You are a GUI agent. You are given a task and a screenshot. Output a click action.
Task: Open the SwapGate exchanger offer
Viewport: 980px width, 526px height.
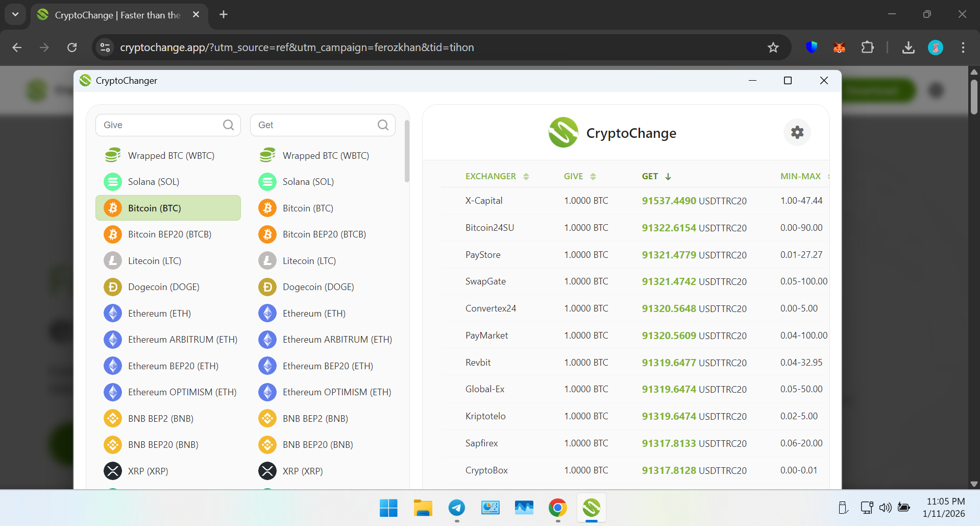(x=635, y=281)
